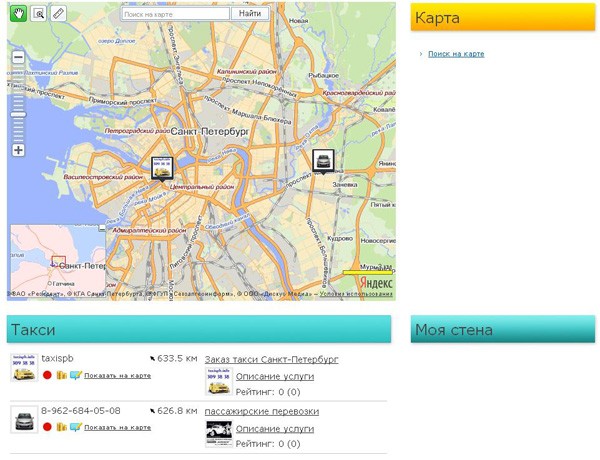Click the Адмиралтейский район label on map
The height and width of the screenshot is (460, 600).
coord(149,231)
